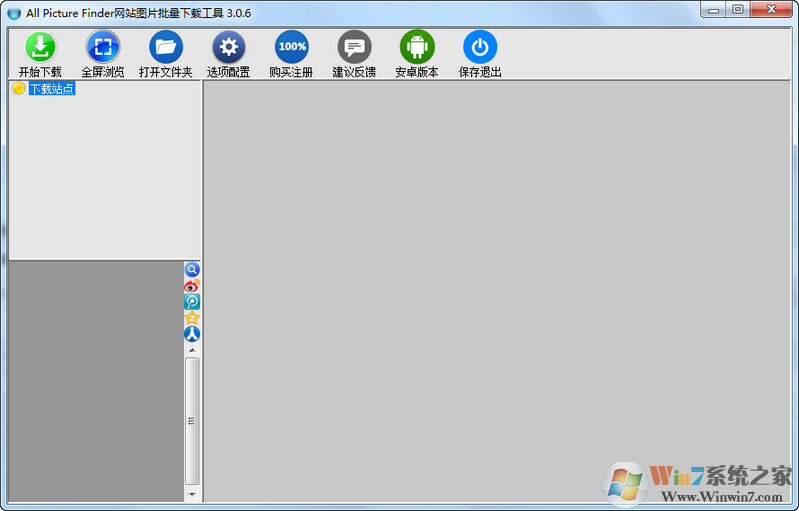799x511 pixels.
Task: Click the dark gray preview area
Action: pos(95,380)
